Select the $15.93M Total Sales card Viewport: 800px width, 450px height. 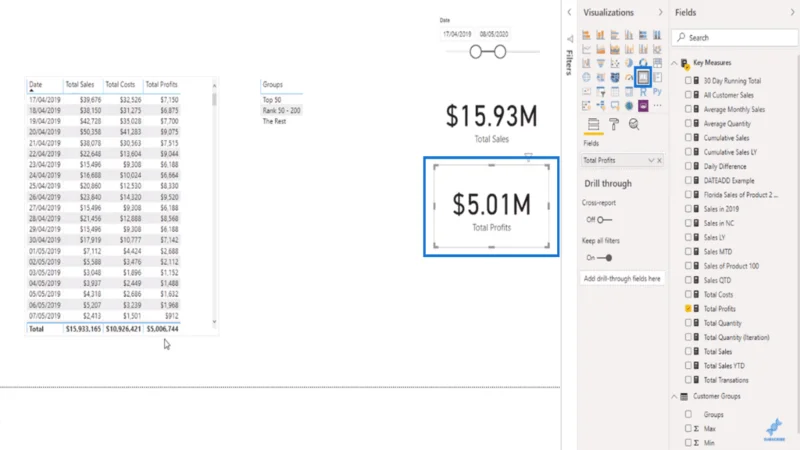[x=491, y=122]
